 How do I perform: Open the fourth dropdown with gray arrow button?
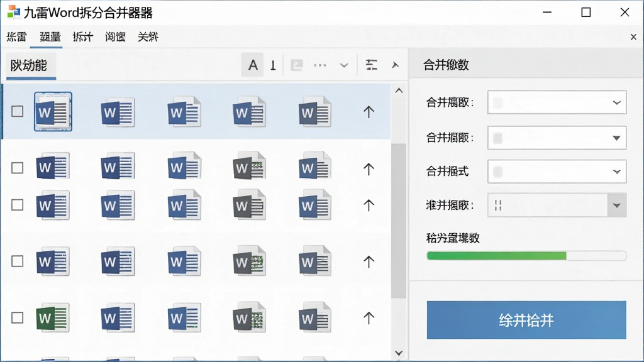616,206
